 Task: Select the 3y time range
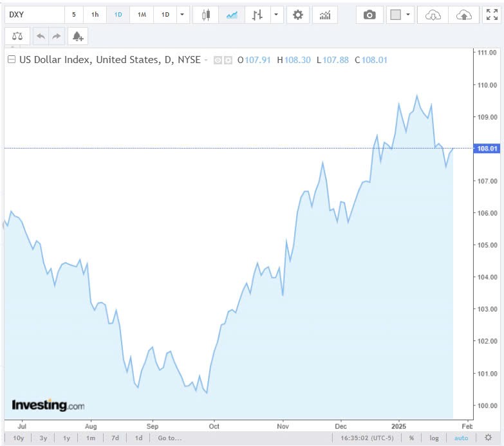pos(43,438)
